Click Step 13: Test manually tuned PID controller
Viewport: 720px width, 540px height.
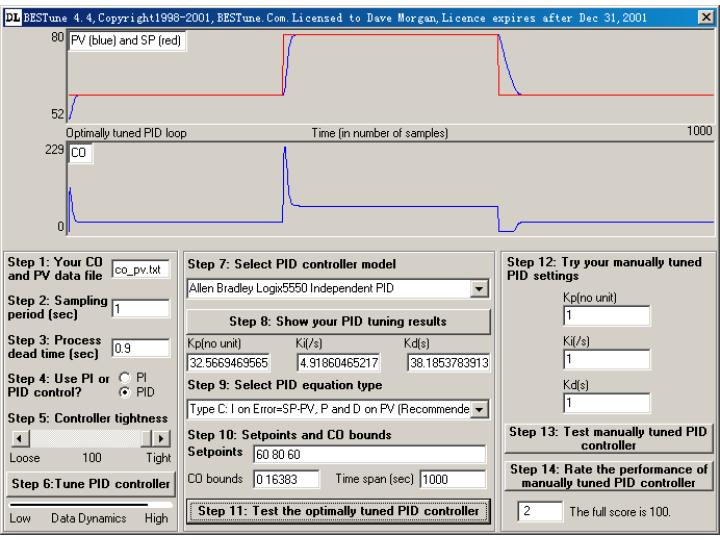pos(608,439)
